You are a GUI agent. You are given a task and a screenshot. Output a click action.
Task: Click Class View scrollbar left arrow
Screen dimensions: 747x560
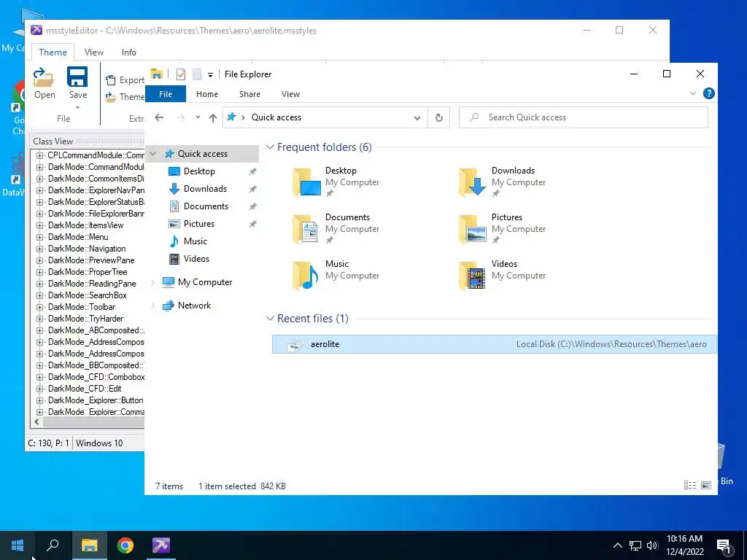tap(36, 422)
